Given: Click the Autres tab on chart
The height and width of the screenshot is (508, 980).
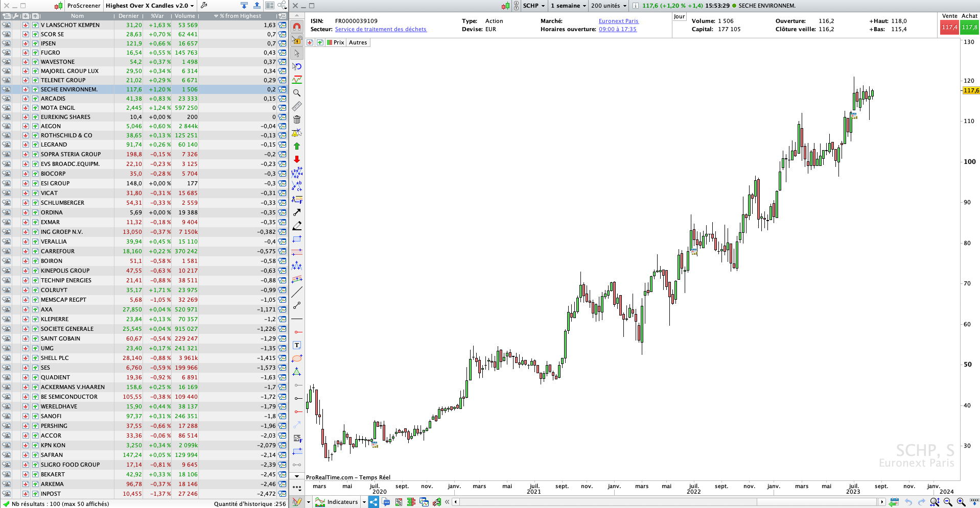Looking at the screenshot, I should (358, 42).
